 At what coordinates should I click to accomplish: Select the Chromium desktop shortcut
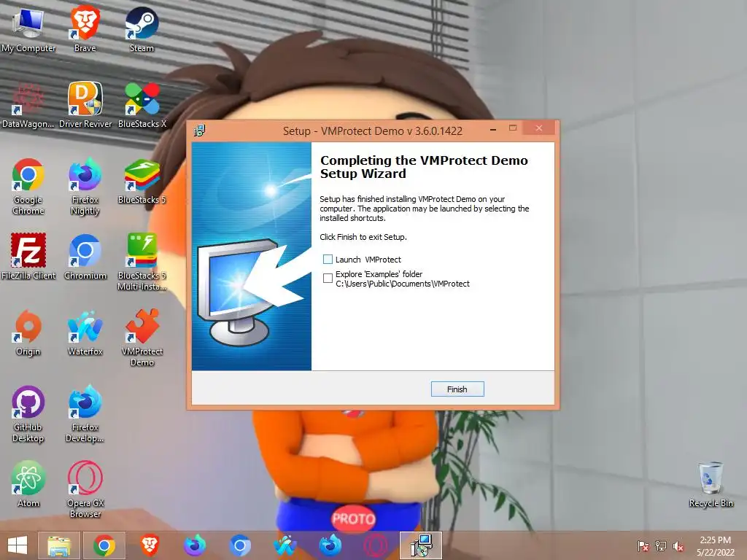pos(85,256)
